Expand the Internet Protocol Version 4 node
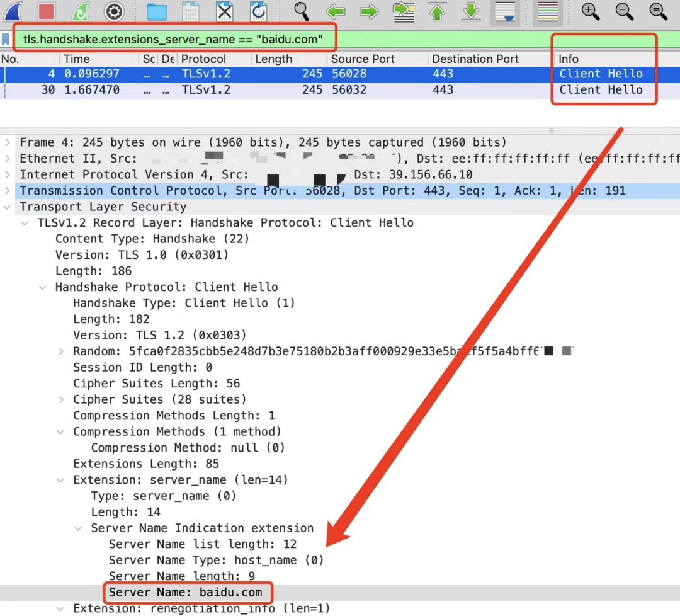The width and height of the screenshot is (680, 616). (x=8, y=174)
